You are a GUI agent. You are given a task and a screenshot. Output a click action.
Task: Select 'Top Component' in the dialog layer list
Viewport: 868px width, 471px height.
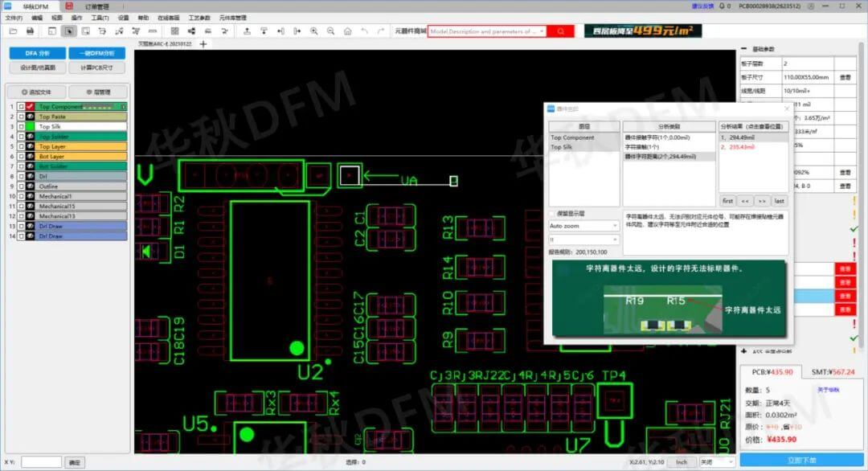click(x=584, y=137)
